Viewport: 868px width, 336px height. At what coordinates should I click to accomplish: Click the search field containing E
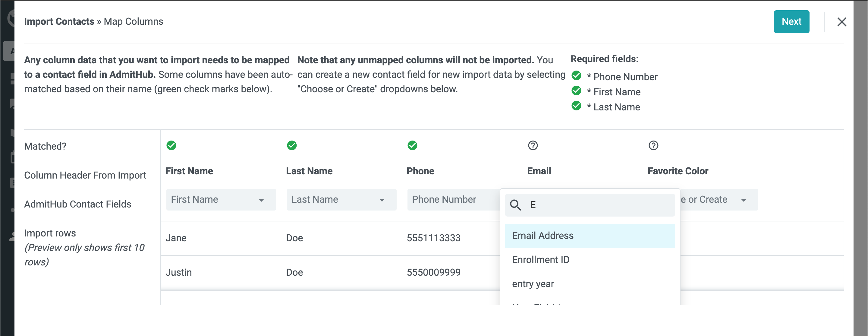pyautogui.click(x=590, y=205)
